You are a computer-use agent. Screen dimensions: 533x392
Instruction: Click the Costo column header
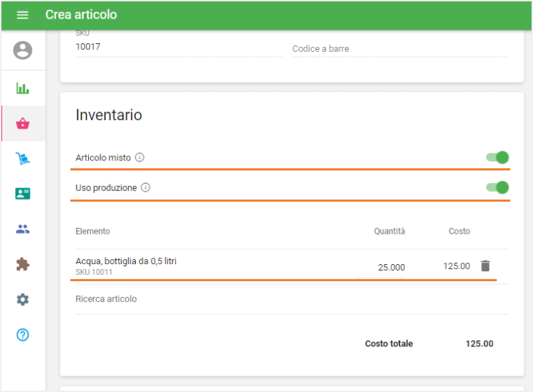459,232
